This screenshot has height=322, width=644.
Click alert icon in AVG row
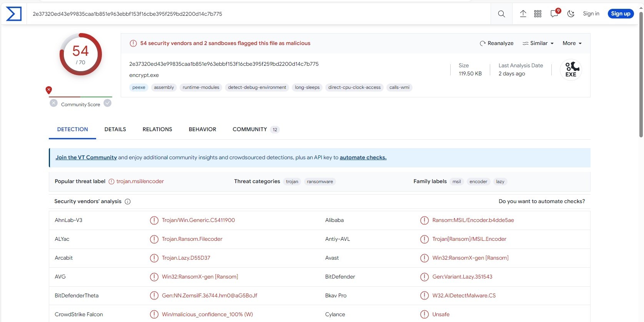click(154, 277)
